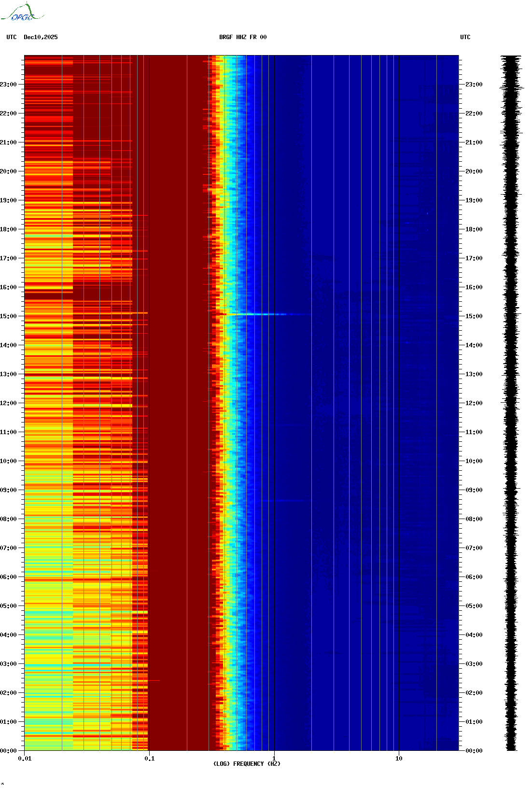Viewport: 532px width, 789px height.
Task: Click the 01:00 label on the left time axis
Action: pos(8,722)
